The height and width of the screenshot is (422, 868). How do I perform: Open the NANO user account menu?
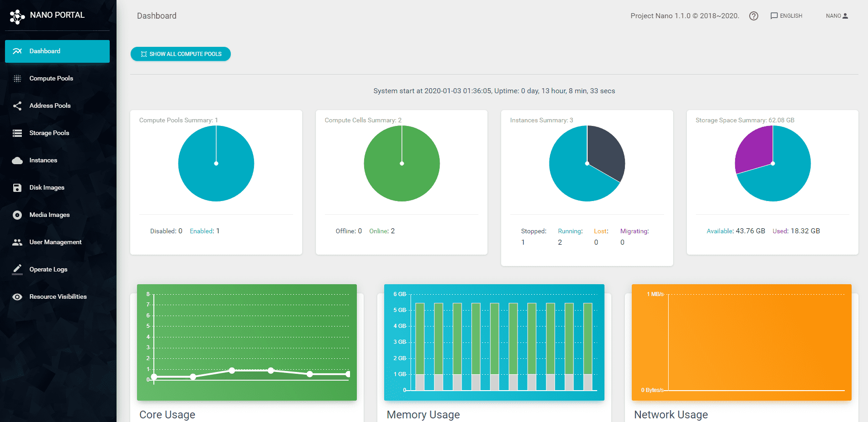coord(837,16)
